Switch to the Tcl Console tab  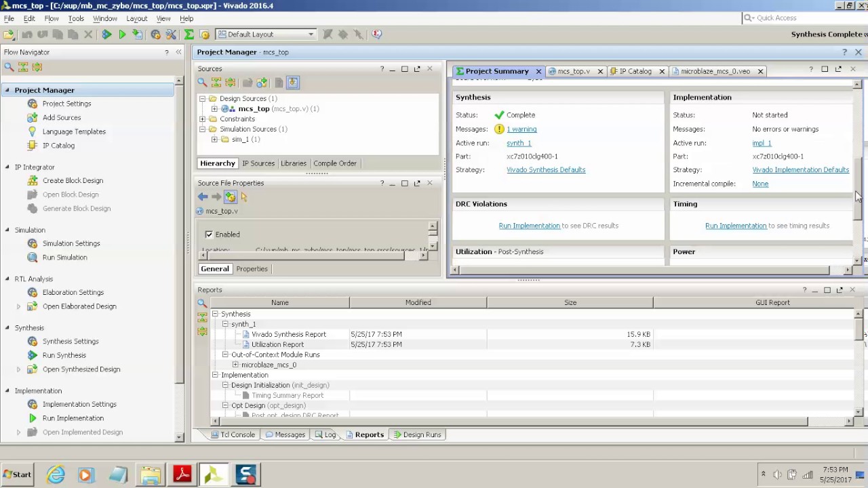click(233, 434)
